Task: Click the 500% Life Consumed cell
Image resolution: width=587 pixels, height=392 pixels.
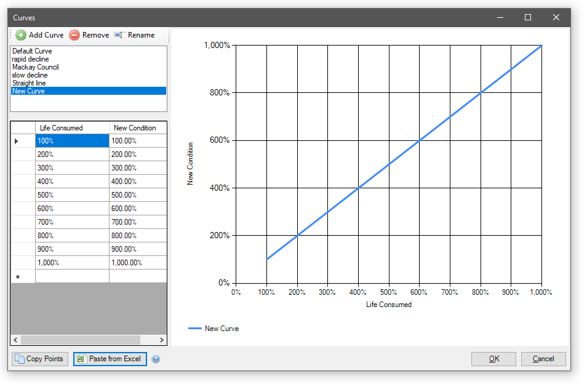Action: pyautogui.click(x=71, y=195)
